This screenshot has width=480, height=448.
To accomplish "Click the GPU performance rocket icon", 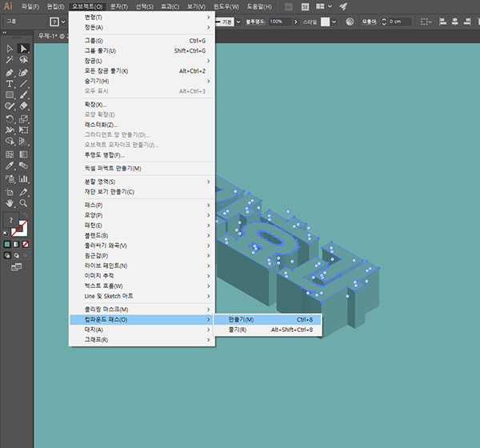I will 343,6.
